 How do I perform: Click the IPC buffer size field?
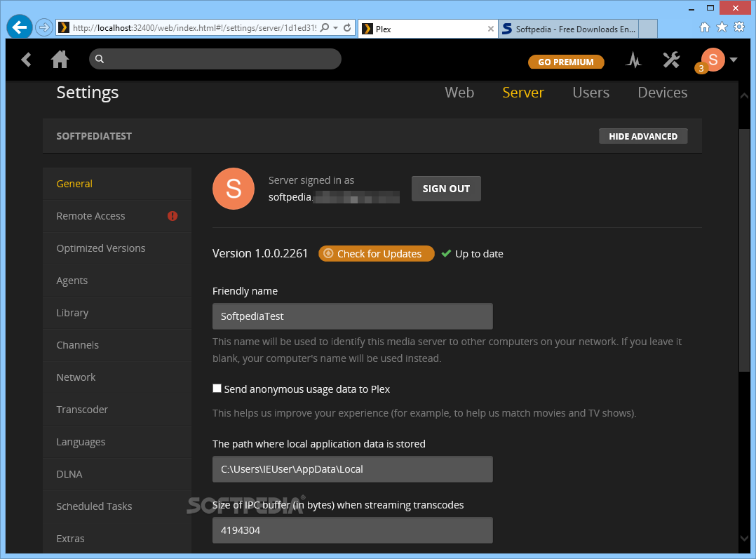[x=353, y=530]
